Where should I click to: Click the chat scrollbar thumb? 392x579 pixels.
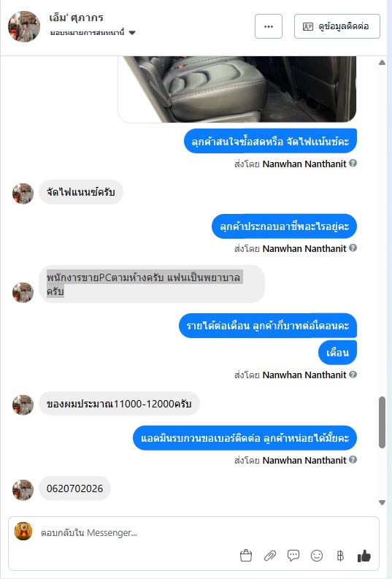382,423
